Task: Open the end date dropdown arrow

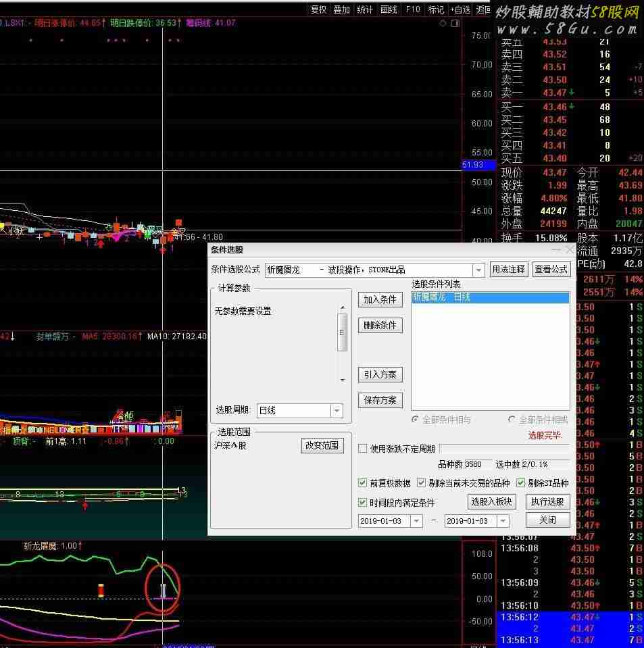Action: [503, 521]
